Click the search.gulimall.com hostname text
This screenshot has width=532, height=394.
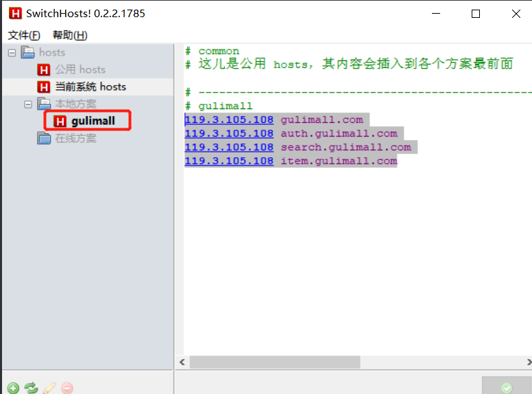pyautogui.click(x=346, y=147)
